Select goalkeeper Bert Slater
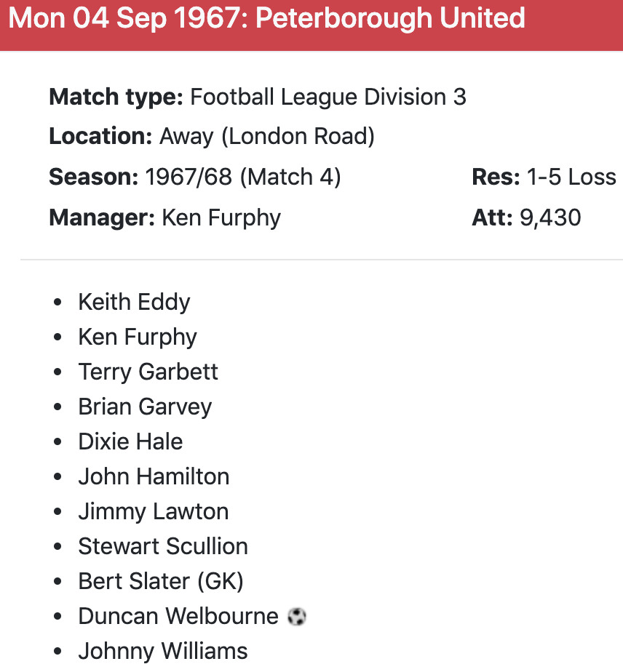The height and width of the screenshot is (672, 623). point(160,581)
